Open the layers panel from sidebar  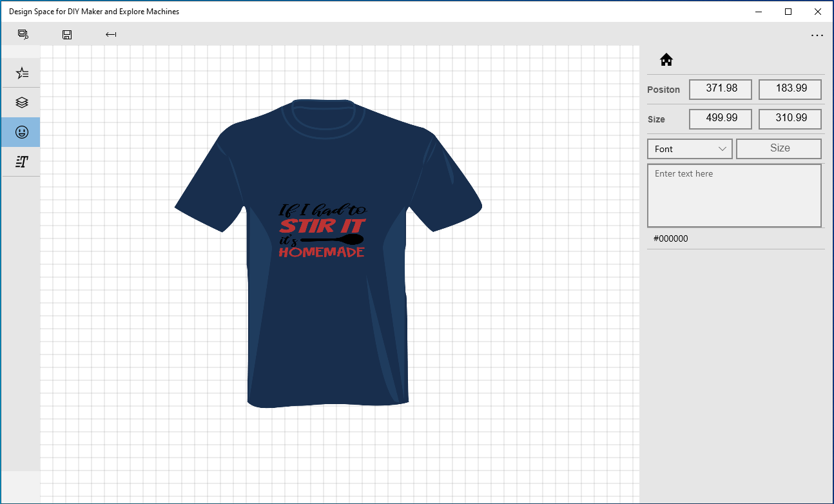22,102
